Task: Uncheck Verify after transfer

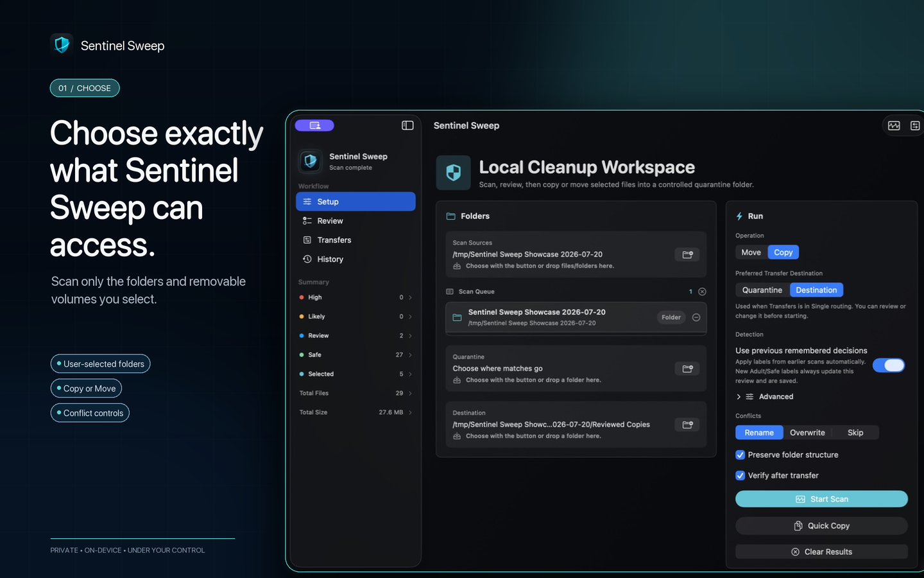Action: (x=740, y=476)
